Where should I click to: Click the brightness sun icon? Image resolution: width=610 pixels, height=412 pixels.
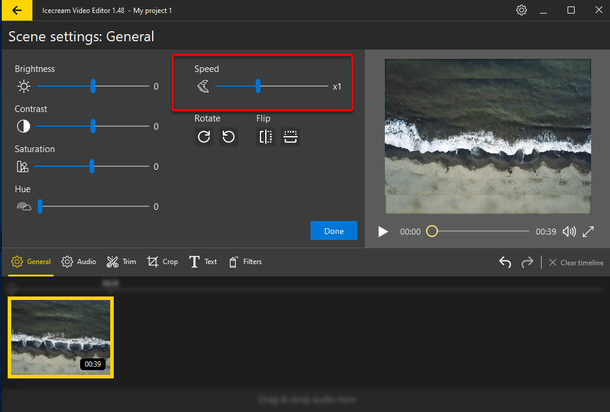(24, 86)
